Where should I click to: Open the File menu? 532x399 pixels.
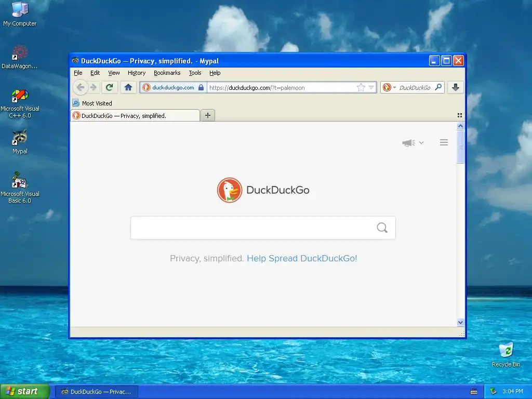(x=78, y=73)
